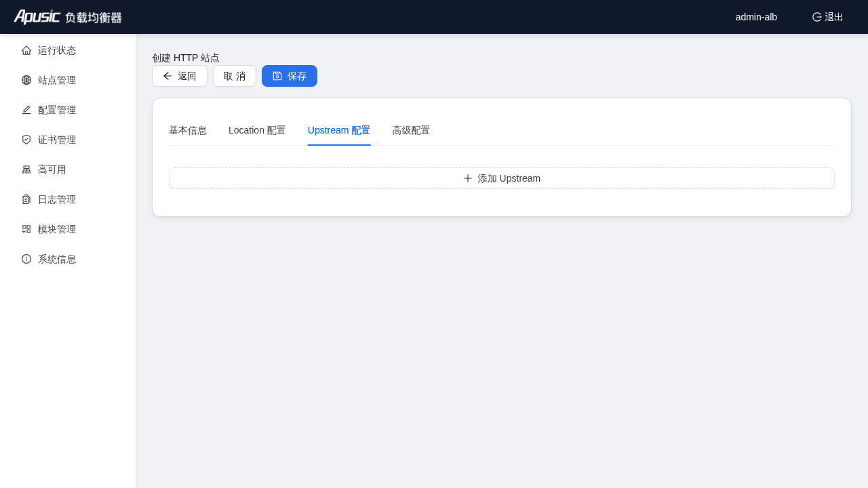Click the logout icon next to 退出
This screenshot has height=488, width=868.
coord(817,17)
